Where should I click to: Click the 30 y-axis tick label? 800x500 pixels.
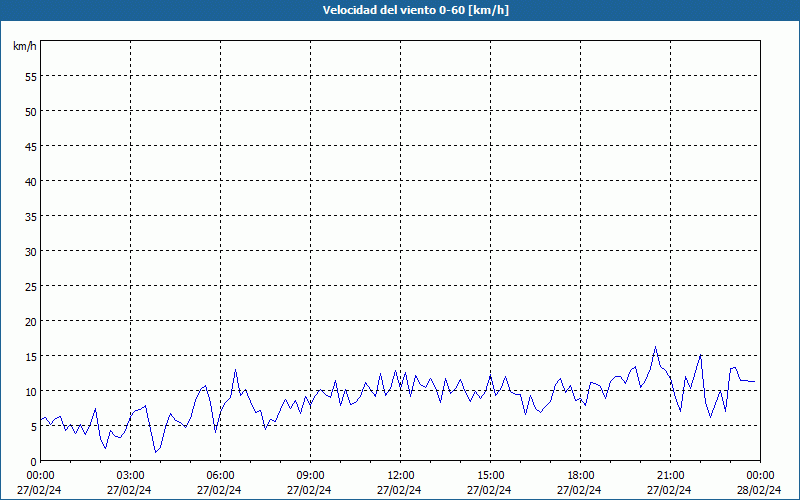pyautogui.click(x=30, y=251)
